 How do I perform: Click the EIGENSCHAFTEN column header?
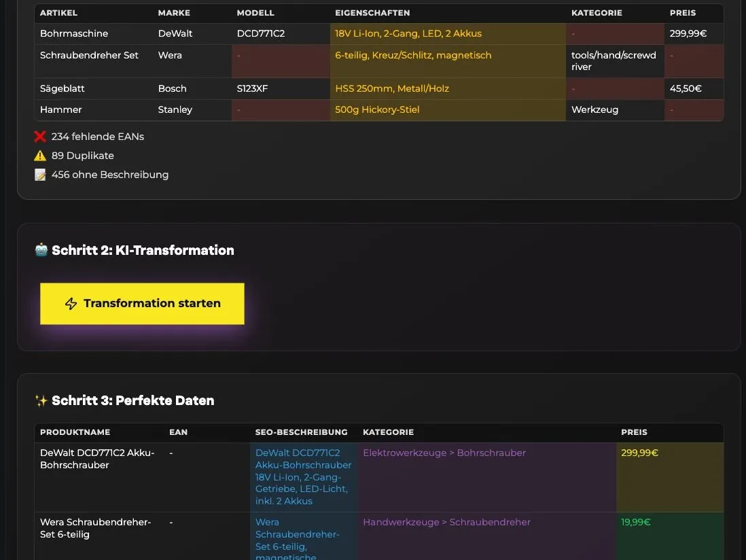pos(372,13)
